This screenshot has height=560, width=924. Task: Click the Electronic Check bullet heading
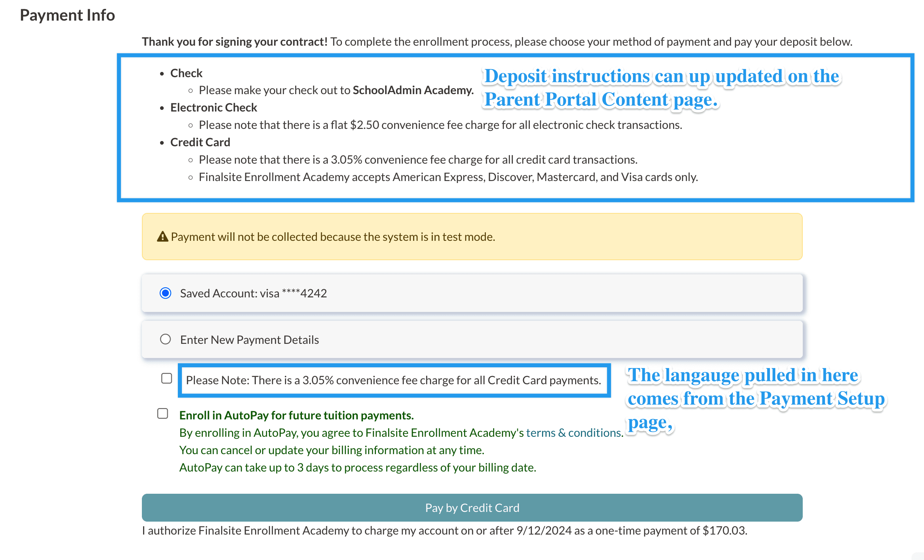click(x=213, y=107)
